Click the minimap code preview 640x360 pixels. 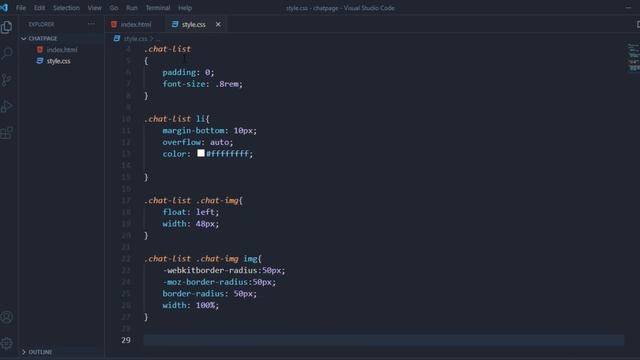633,58
